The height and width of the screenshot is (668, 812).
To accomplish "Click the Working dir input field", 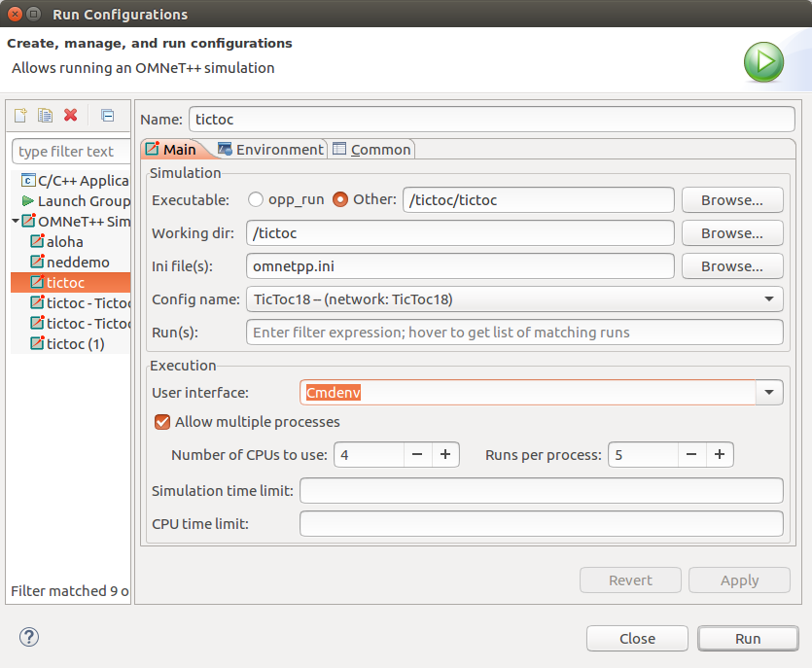I will tap(460, 233).
